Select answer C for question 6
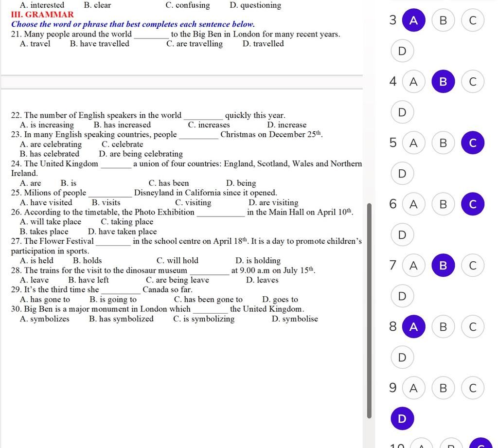 pos(473,204)
